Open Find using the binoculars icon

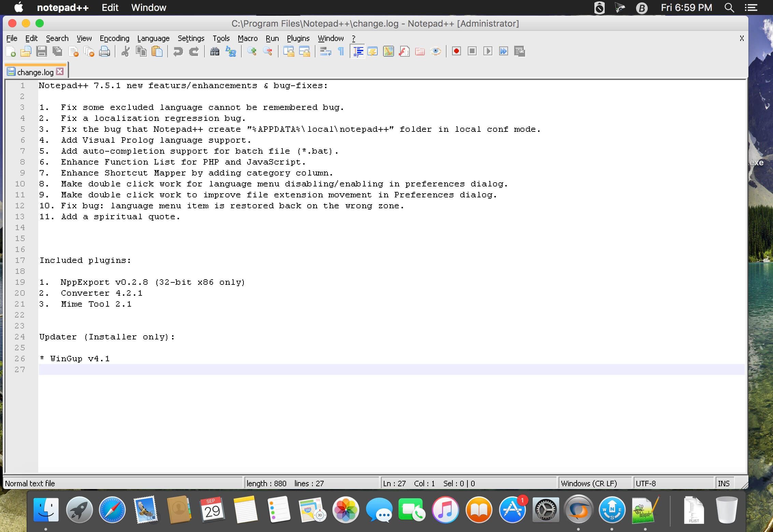click(215, 52)
